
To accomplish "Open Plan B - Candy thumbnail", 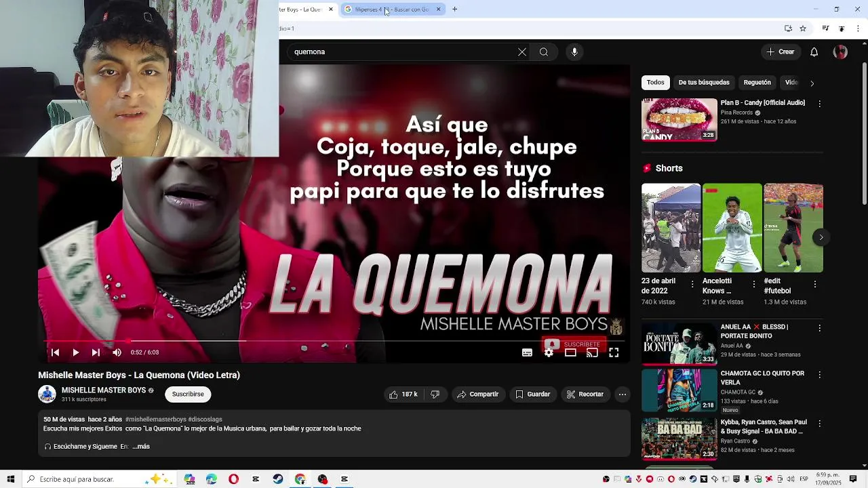I will pyautogui.click(x=679, y=119).
